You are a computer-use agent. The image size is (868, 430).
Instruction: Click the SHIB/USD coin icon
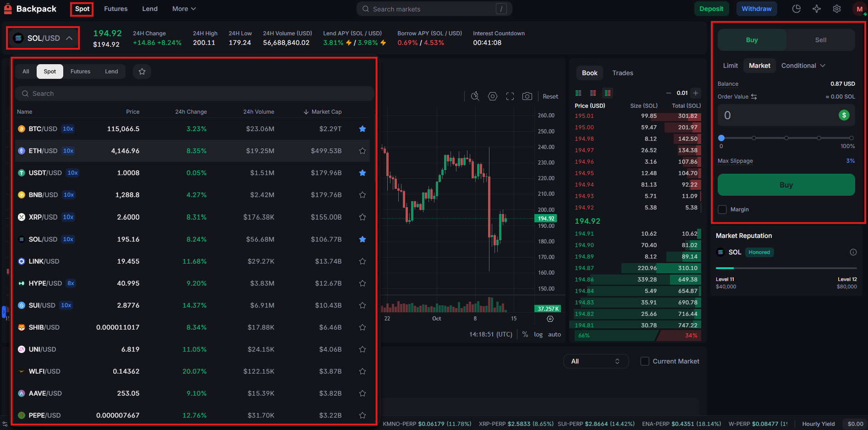click(x=22, y=327)
